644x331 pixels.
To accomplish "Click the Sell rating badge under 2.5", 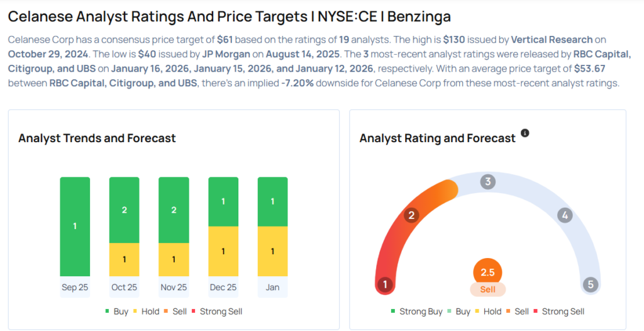I will point(487,289).
